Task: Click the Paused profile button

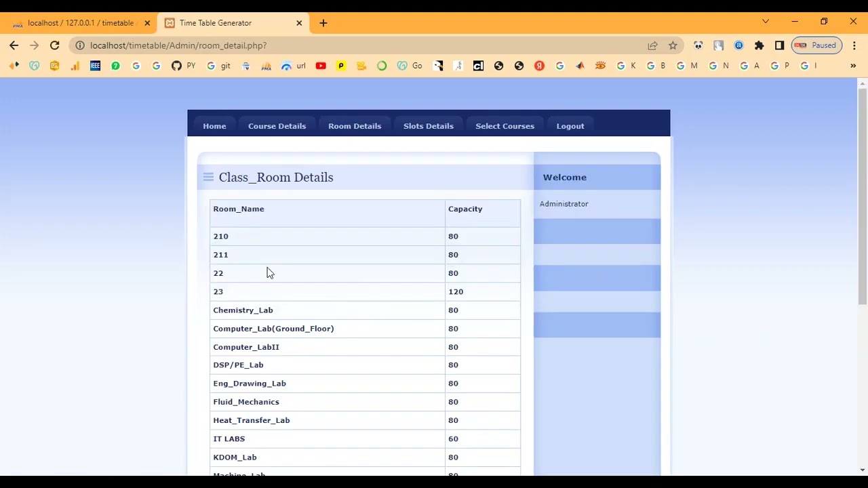Action: [x=816, y=45]
